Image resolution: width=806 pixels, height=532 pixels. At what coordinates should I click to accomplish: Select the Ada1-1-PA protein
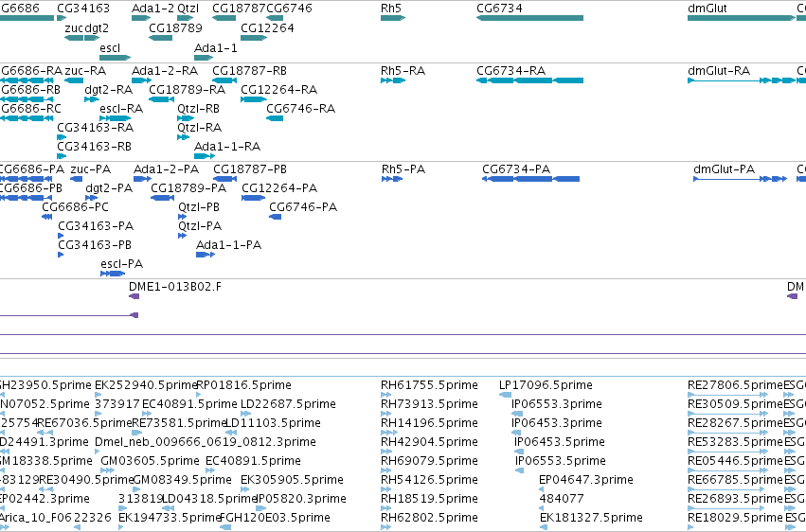click(206, 255)
